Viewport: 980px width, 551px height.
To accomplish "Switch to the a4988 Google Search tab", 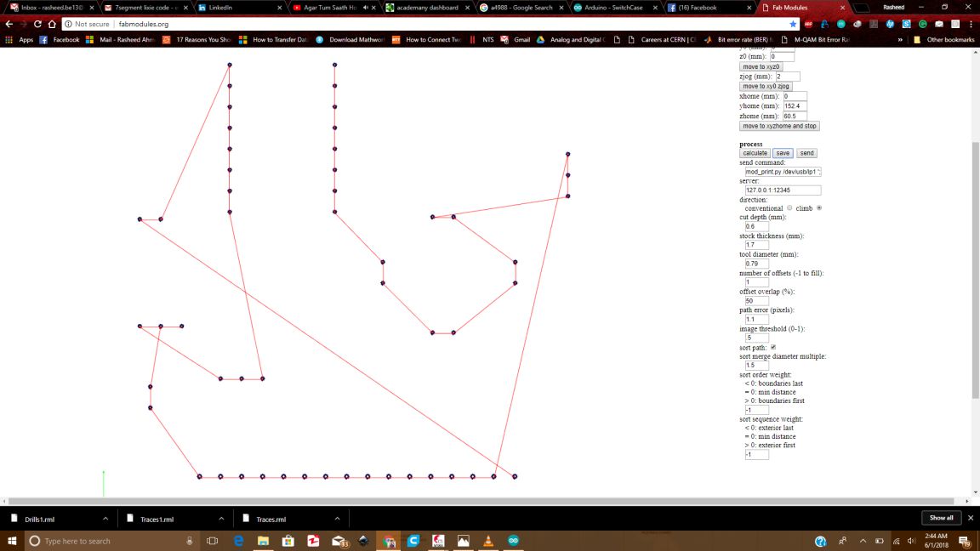I will pyautogui.click(x=521, y=8).
